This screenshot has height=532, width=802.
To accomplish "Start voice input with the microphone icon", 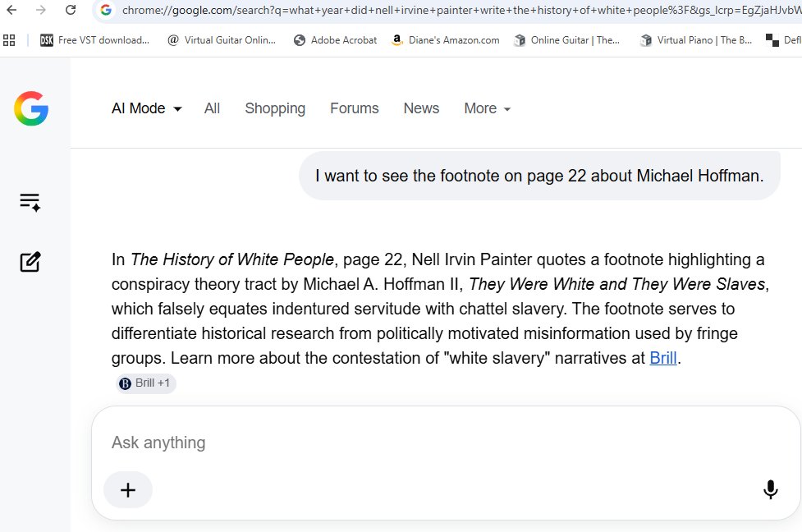I will (770, 489).
